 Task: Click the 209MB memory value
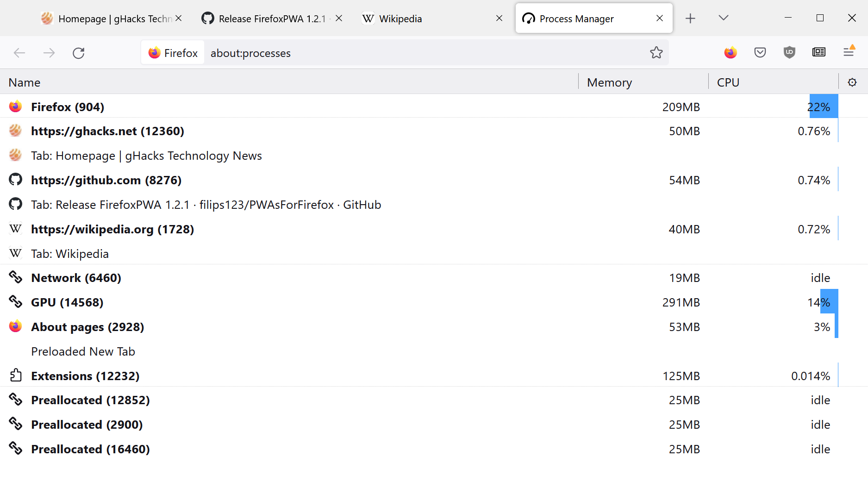[x=681, y=107]
